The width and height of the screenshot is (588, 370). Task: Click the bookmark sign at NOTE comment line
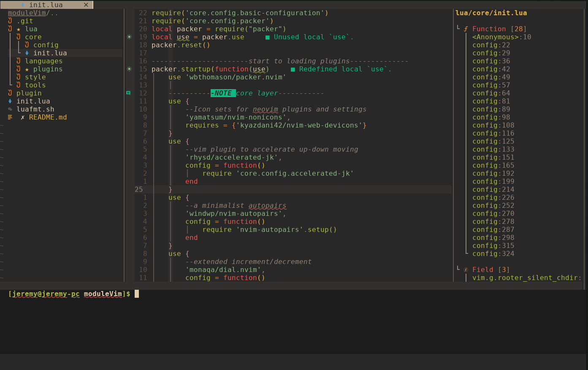click(128, 93)
